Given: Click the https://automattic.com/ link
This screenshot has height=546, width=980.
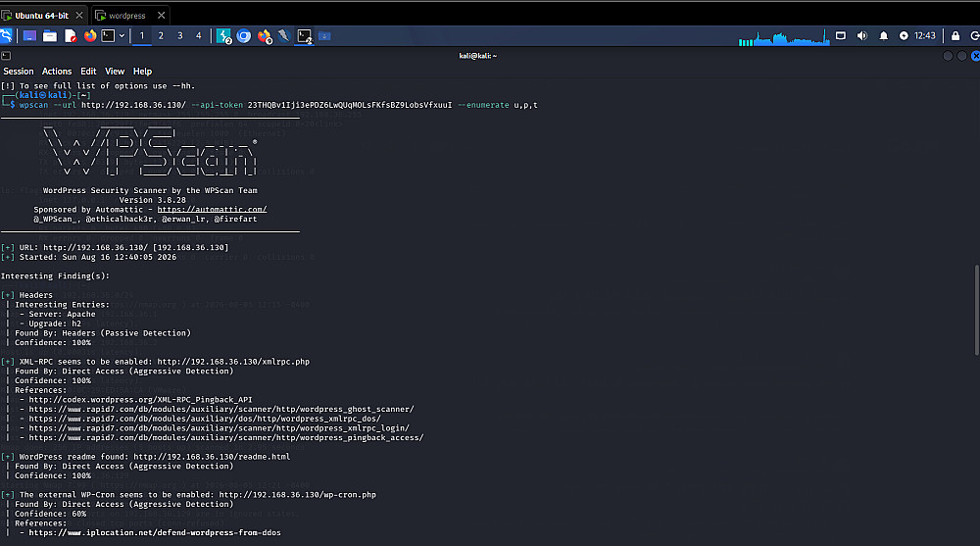Looking at the screenshot, I should [212, 210].
